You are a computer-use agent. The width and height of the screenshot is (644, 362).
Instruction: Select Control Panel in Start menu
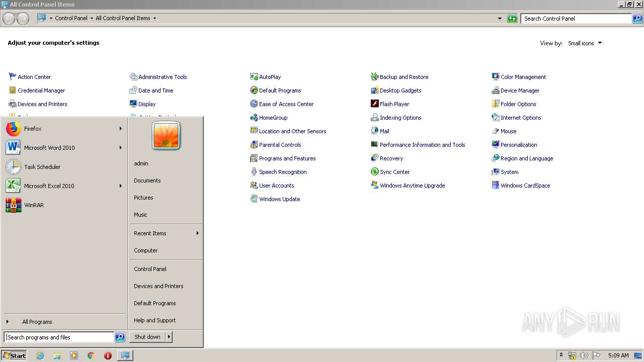click(x=150, y=269)
